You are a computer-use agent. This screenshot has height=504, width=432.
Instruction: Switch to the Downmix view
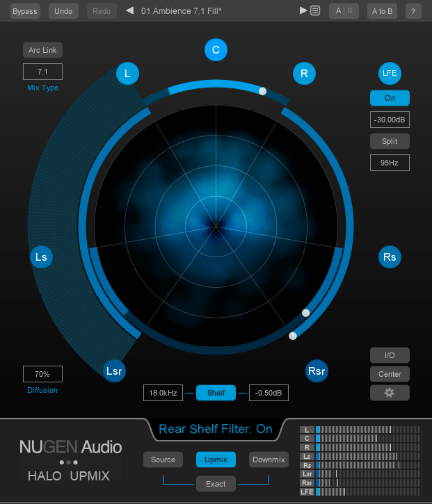(269, 460)
